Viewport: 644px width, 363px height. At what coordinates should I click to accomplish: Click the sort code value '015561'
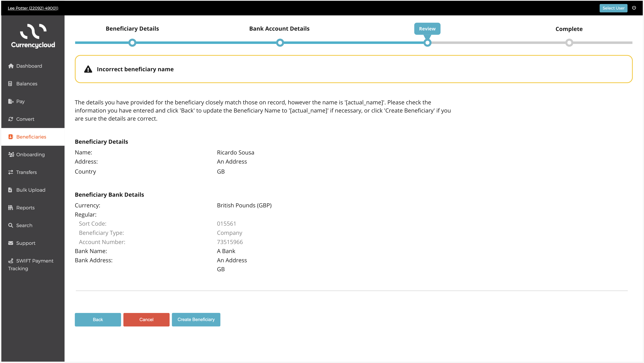click(227, 224)
